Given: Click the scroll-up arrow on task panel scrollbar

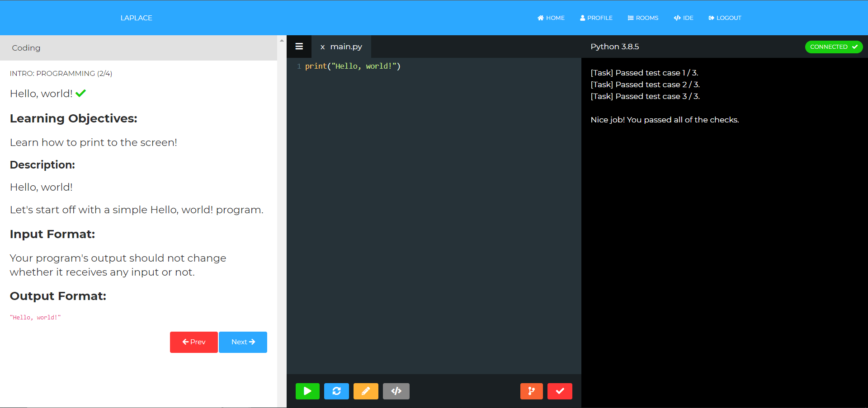Looking at the screenshot, I should point(282,40).
